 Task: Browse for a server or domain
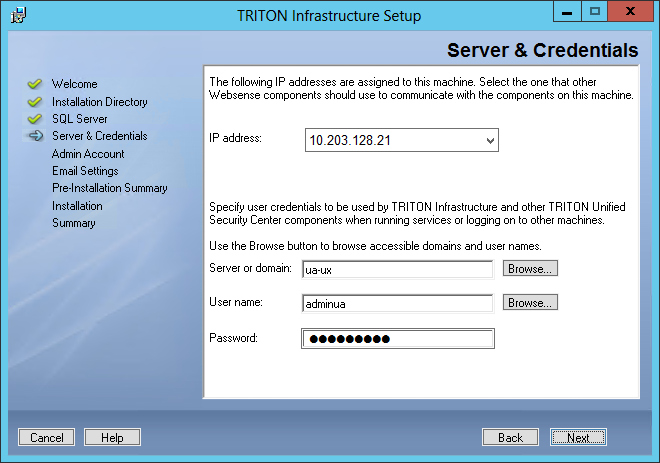point(530,269)
